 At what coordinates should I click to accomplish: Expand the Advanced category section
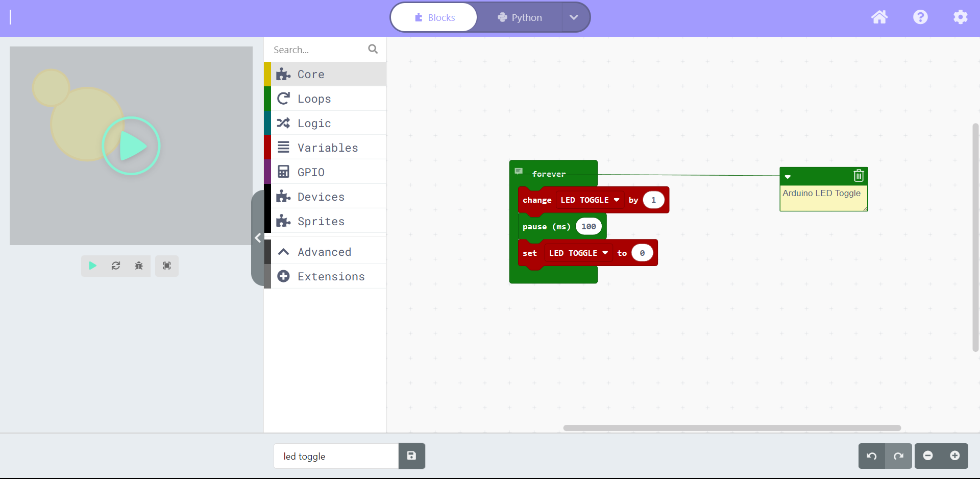(x=325, y=251)
